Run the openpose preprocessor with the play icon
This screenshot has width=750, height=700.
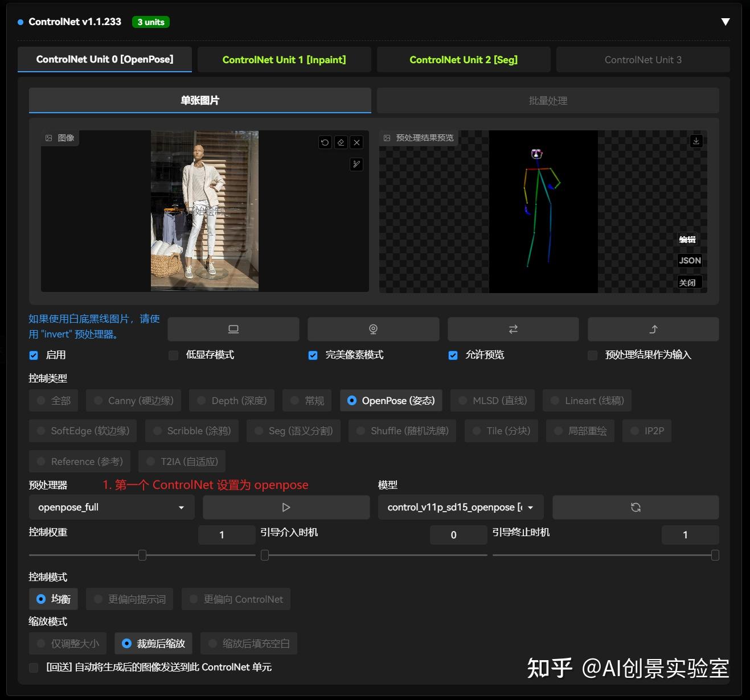coord(286,507)
